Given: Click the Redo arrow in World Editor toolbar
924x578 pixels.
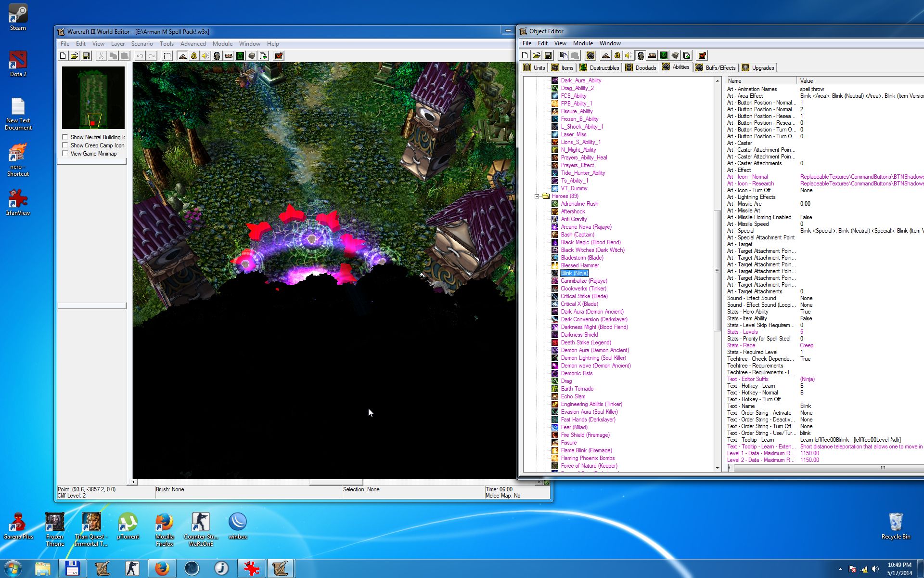Looking at the screenshot, I should coord(152,56).
